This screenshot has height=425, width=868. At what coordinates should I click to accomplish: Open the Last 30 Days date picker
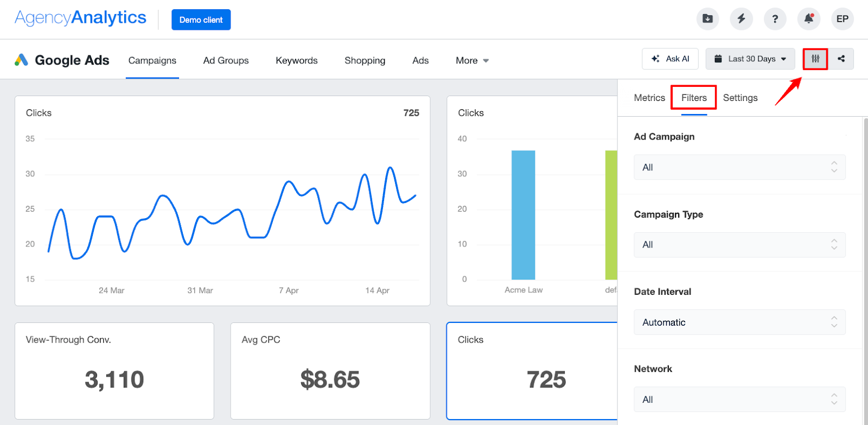[750, 59]
